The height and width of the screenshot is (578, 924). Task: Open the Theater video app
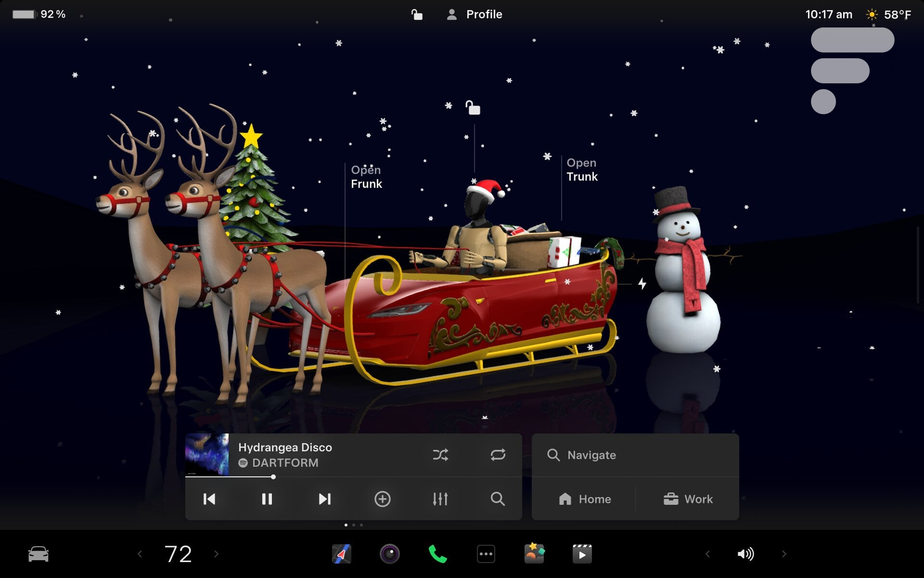tap(582, 554)
